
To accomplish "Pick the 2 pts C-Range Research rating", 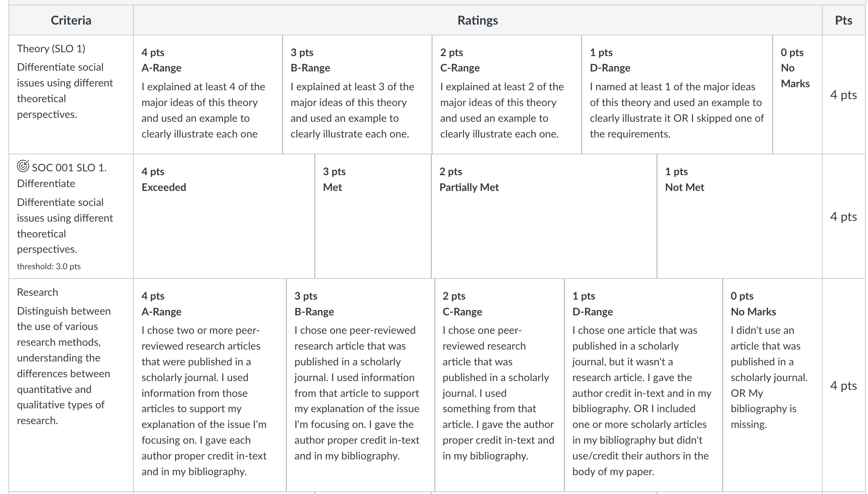I will tap(499, 385).
